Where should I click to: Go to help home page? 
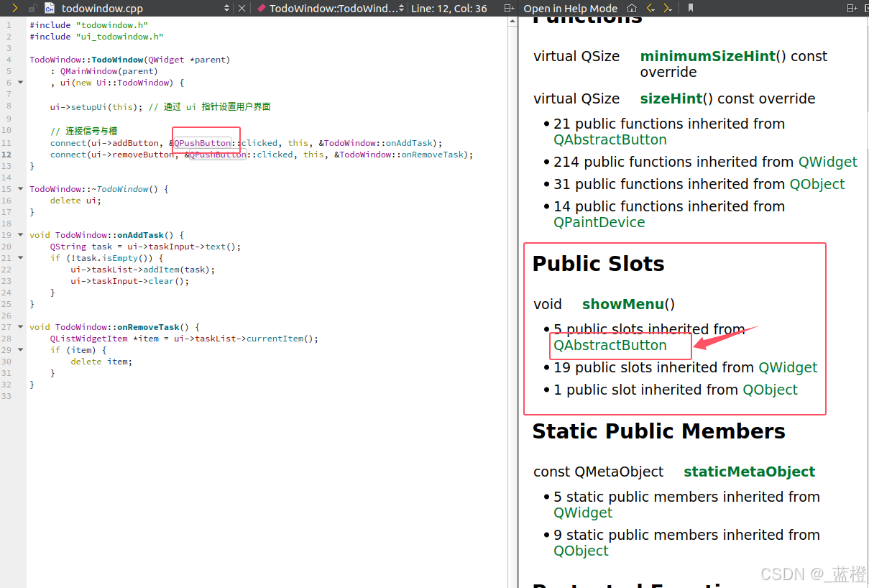[632, 8]
